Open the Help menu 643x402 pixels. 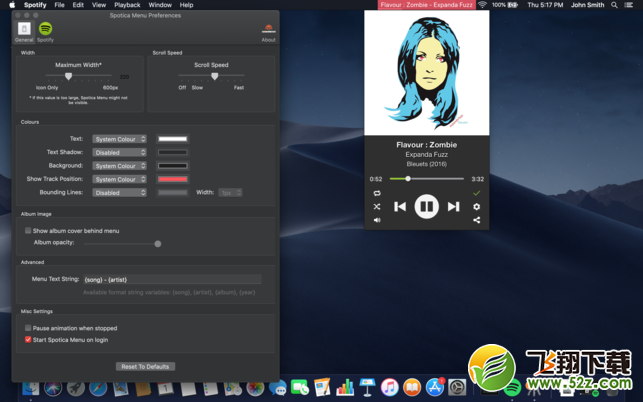click(x=186, y=5)
